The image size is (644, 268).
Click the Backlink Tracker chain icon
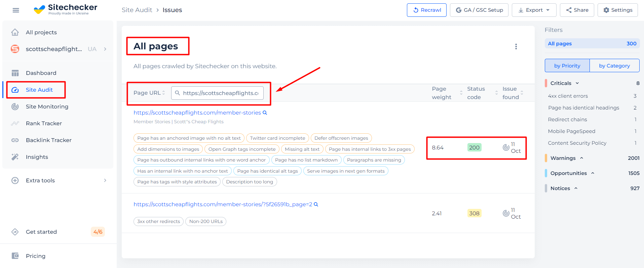(15, 140)
